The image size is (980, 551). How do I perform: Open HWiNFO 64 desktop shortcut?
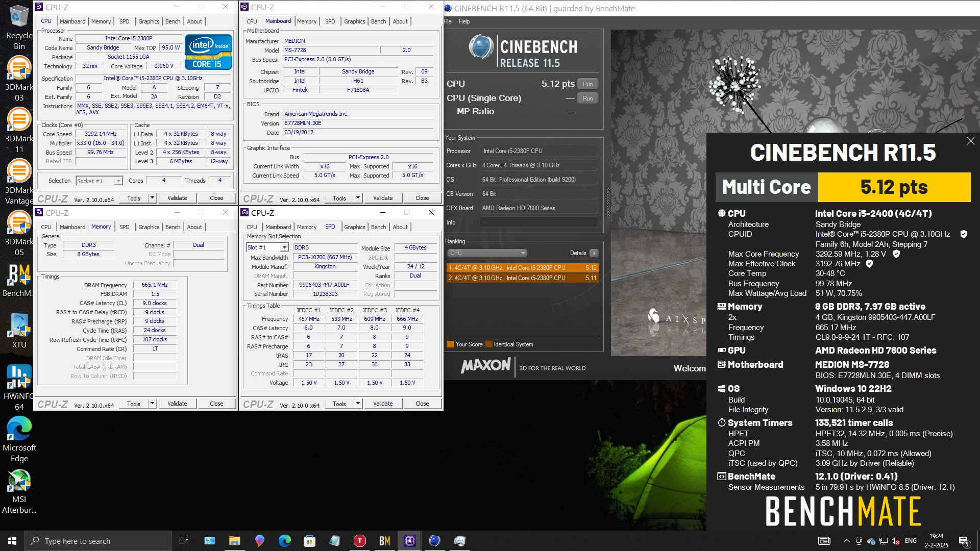19,388
